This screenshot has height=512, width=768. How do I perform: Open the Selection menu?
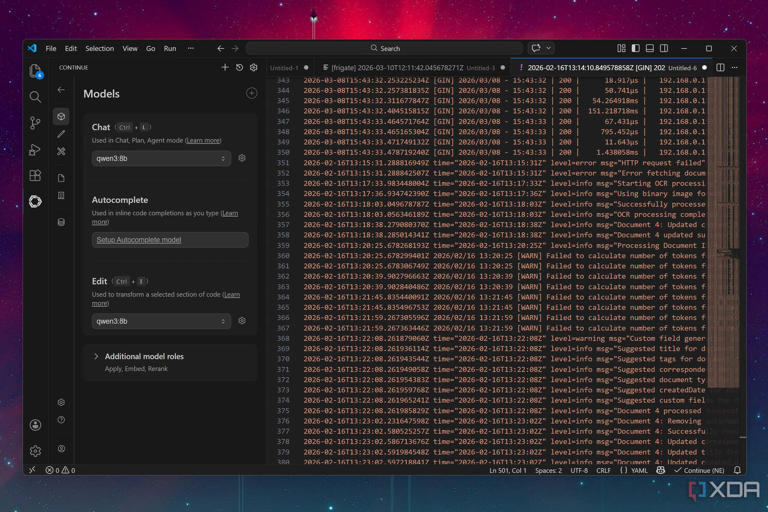click(99, 49)
